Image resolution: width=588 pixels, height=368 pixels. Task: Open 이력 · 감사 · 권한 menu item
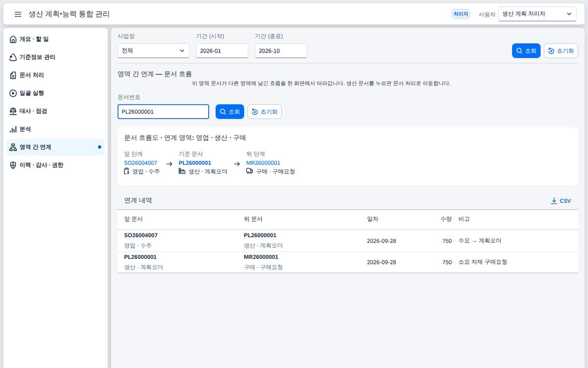pos(55,165)
